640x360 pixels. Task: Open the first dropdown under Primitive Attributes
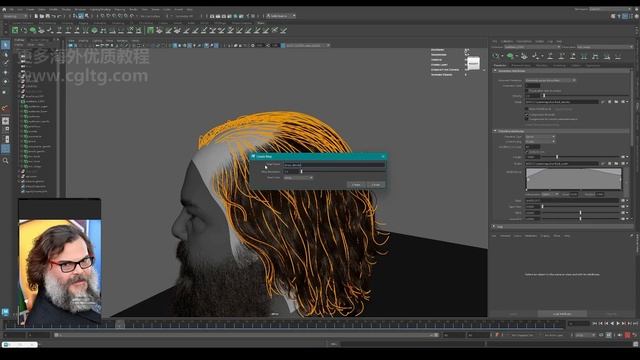coord(540,136)
